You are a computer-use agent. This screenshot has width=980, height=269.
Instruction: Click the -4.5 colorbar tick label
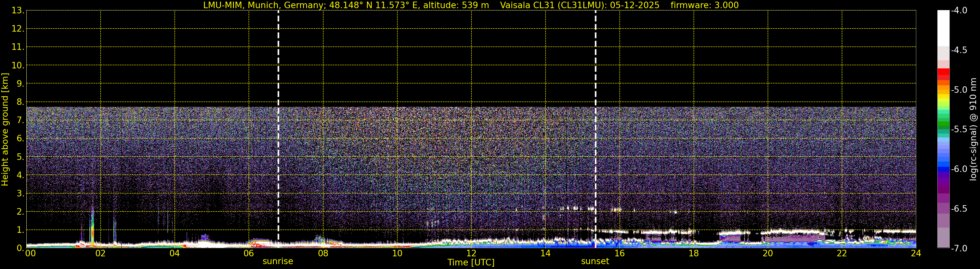959,50
